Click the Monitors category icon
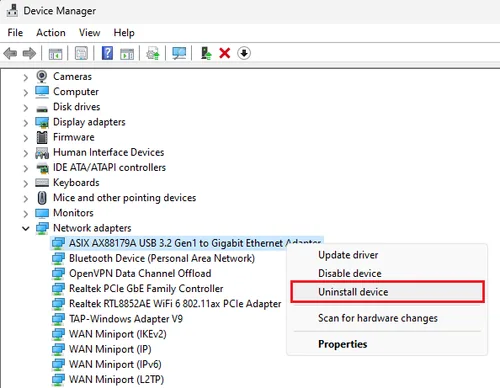500x388 pixels. coord(42,213)
